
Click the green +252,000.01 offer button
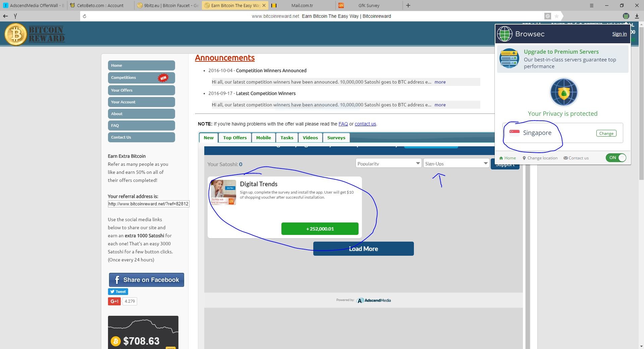pyautogui.click(x=320, y=229)
